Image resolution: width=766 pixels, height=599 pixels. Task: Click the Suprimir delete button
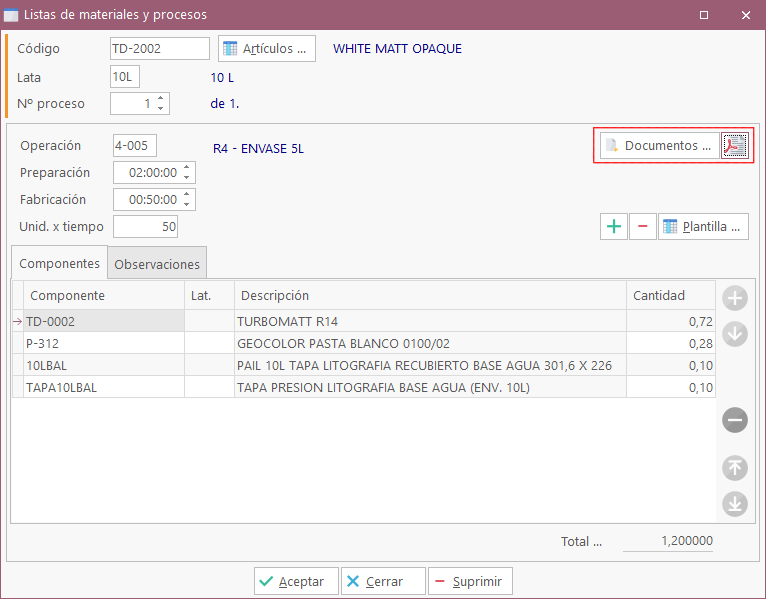[x=470, y=581]
